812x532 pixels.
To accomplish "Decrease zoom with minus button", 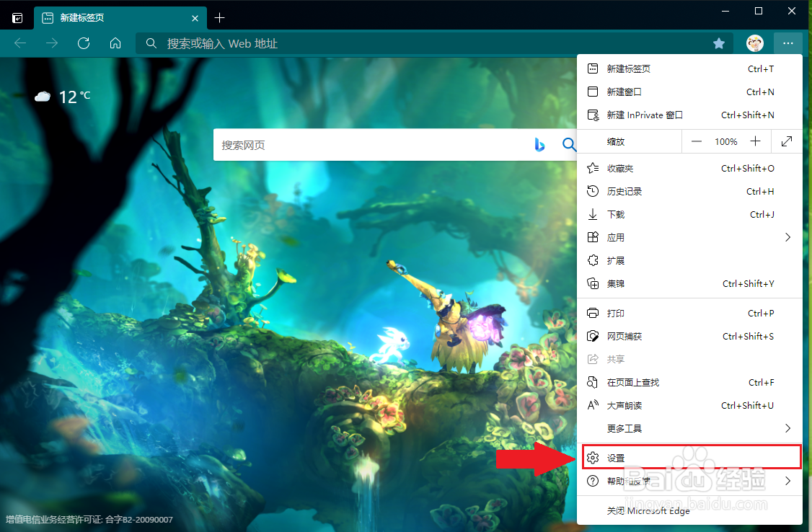I will click(697, 142).
